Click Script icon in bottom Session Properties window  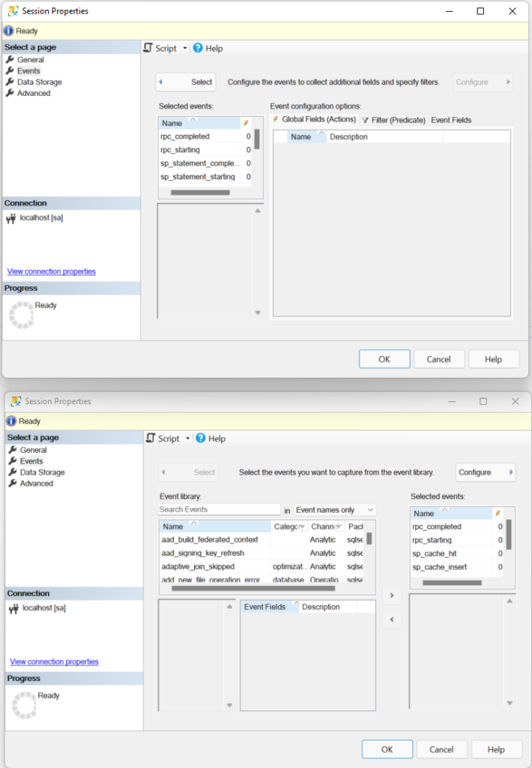[151, 438]
